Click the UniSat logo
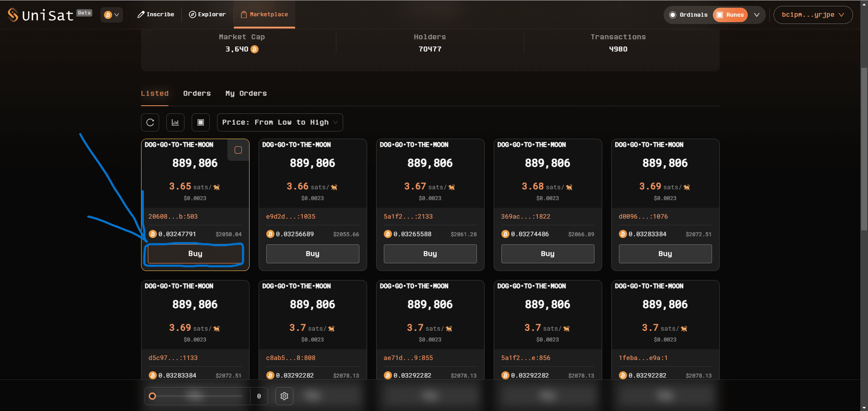Screen dimensions: 868x411 pyautogui.click(x=40, y=15)
